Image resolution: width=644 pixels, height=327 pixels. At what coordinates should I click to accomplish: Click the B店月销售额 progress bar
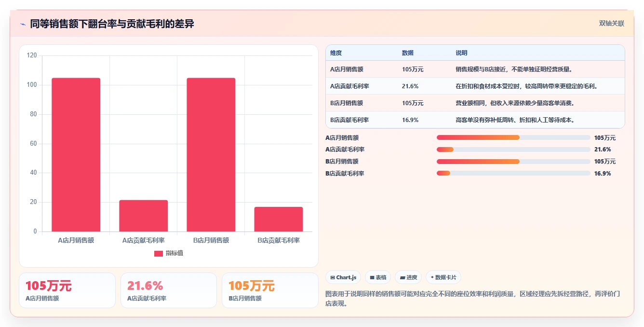[513, 162]
